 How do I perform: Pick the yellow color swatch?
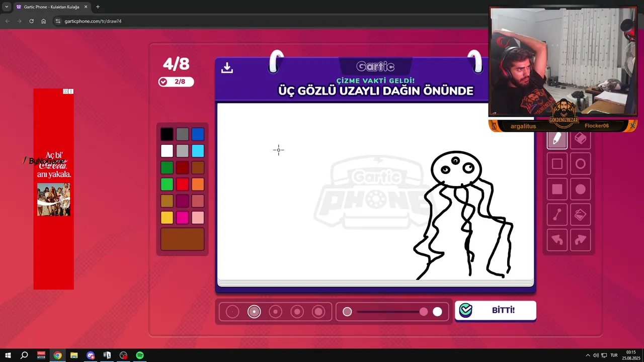point(167,217)
